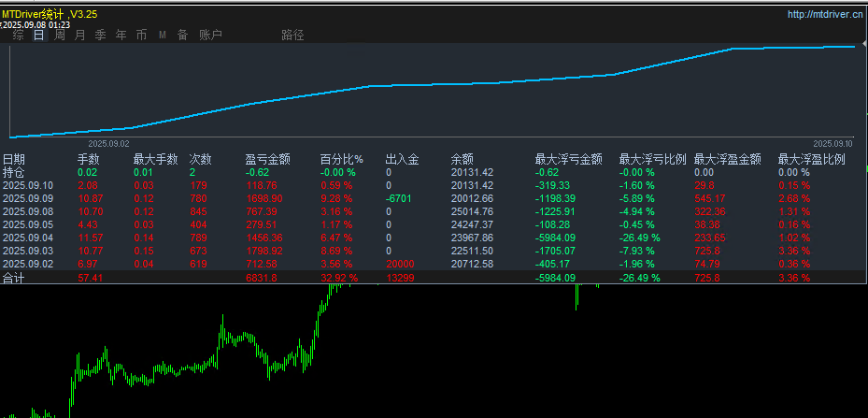Click the 最大浮盈比例 column header
The image size is (868, 418).
pyautogui.click(x=812, y=160)
